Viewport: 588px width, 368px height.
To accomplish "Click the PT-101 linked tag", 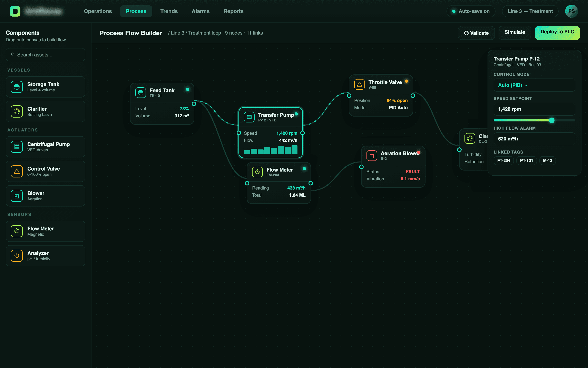I will point(526,160).
